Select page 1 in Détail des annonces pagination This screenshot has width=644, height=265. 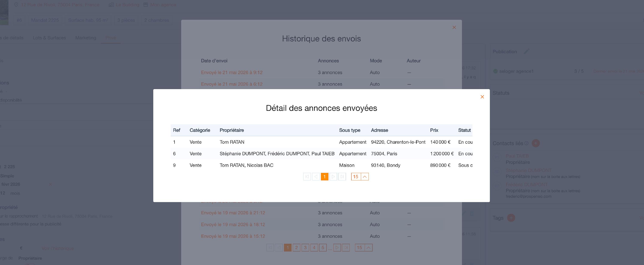[x=325, y=177]
